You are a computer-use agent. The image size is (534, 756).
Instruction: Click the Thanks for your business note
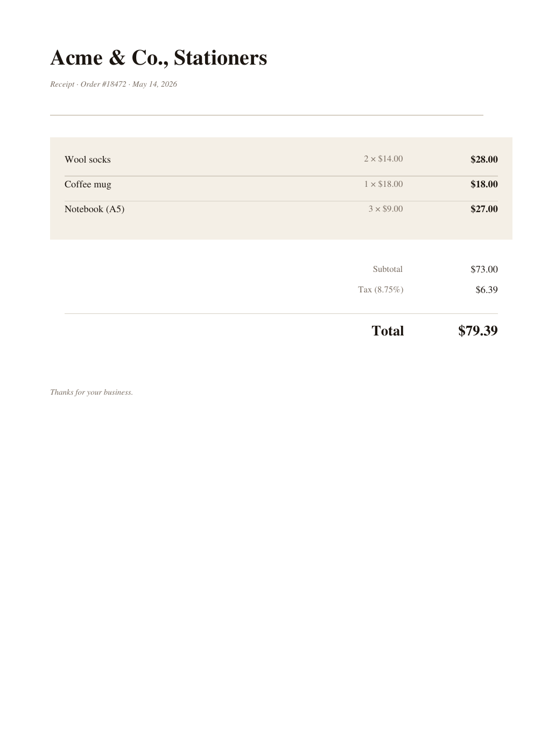pos(92,392)
